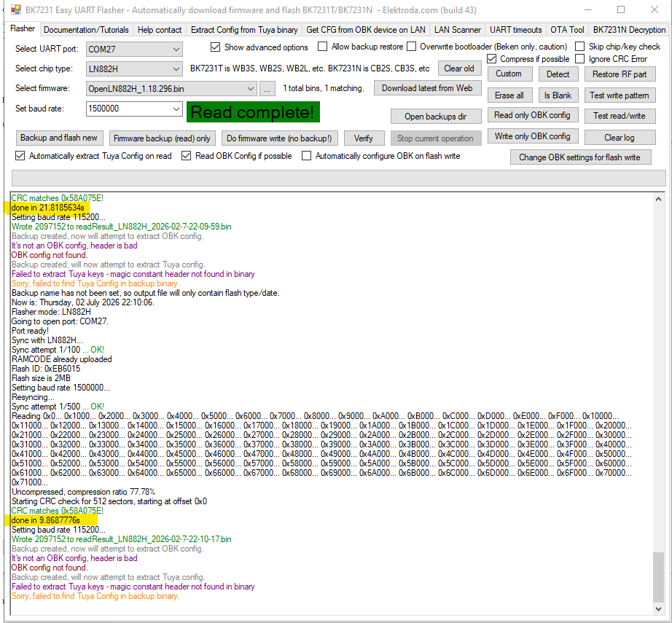This screenshot has height=623, width=672.
Task: Click the browse firmware '...' button
Action: pyautogui.click(x=267, y=89)
